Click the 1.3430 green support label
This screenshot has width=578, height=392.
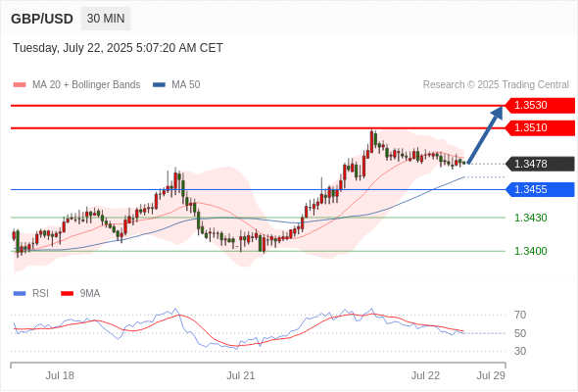click(x=530, y=218)
